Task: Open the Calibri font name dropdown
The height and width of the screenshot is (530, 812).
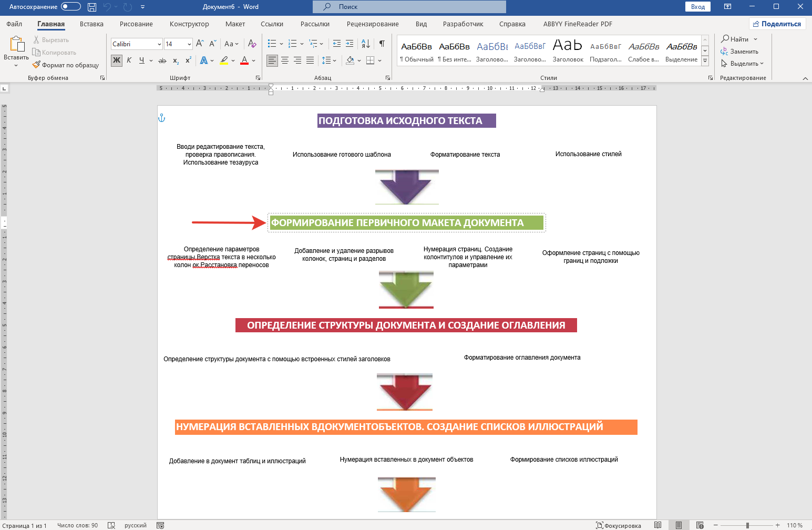Action: coord(159,44)
